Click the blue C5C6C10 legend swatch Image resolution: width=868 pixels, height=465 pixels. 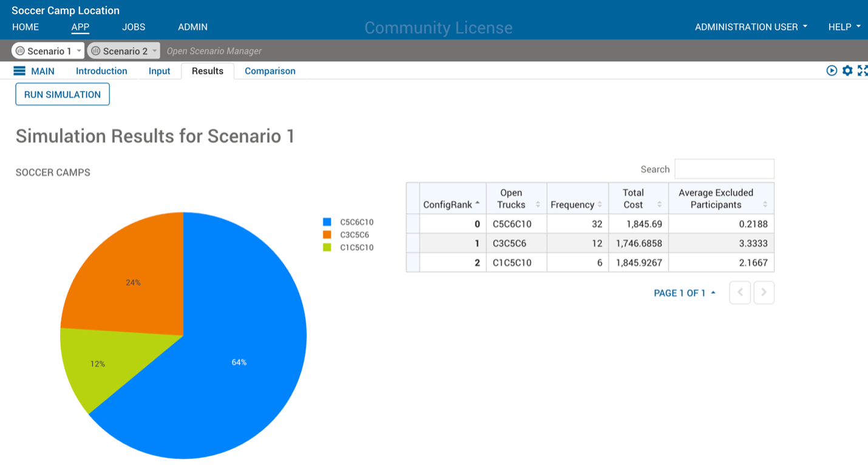click(x=327, y=222)
